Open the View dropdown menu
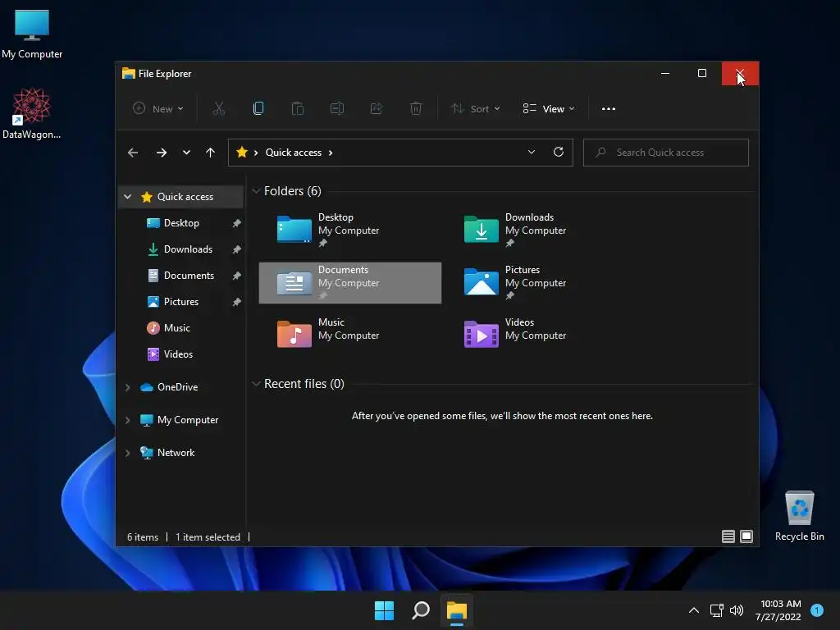The image size is (840, 630). (x=549, y=109)
